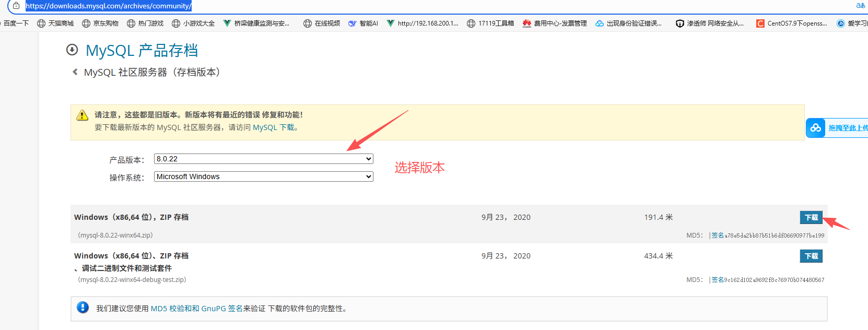Image resolution: width=868 pixels, height=330 pixels.
Task: Open the 天猫商城 bookmark
Action: point(55,23)
